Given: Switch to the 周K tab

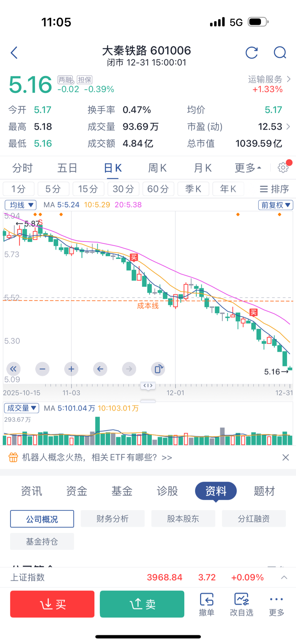Looking at the screenshot, I should (x=157, y=168).
